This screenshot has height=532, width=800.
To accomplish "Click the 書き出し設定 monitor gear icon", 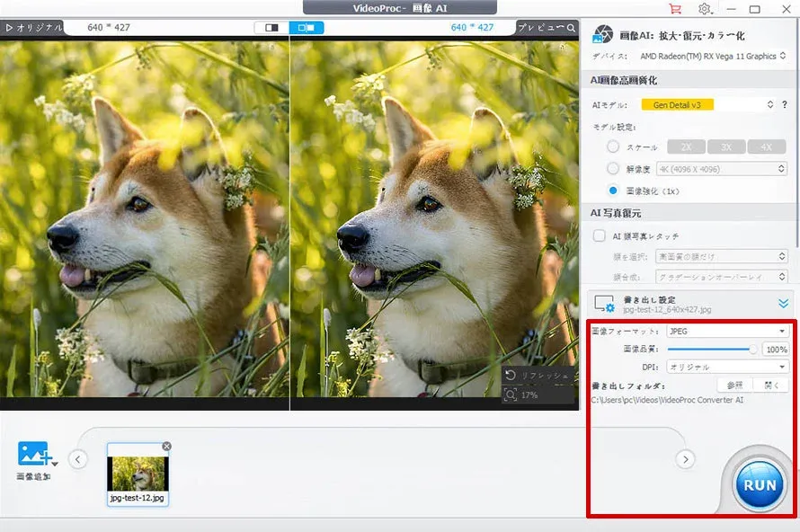I will [x=604, y=304].
